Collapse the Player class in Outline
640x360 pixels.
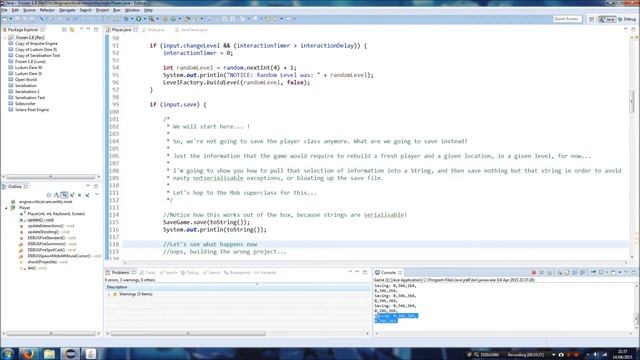[x=6, y=208]
